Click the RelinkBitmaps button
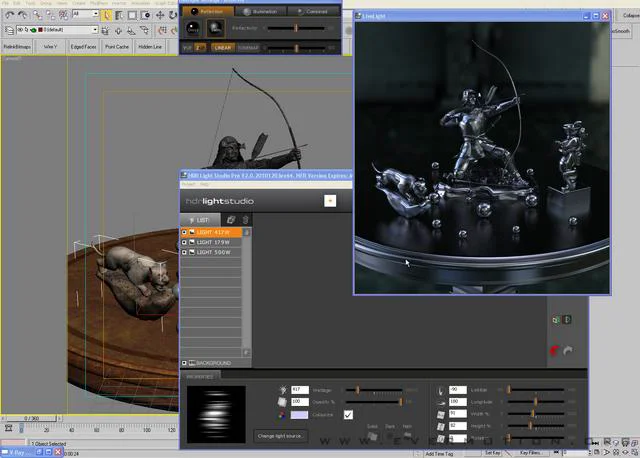This screenshot has height=458, width=640. pyautogui.click(x=17, y=47)
